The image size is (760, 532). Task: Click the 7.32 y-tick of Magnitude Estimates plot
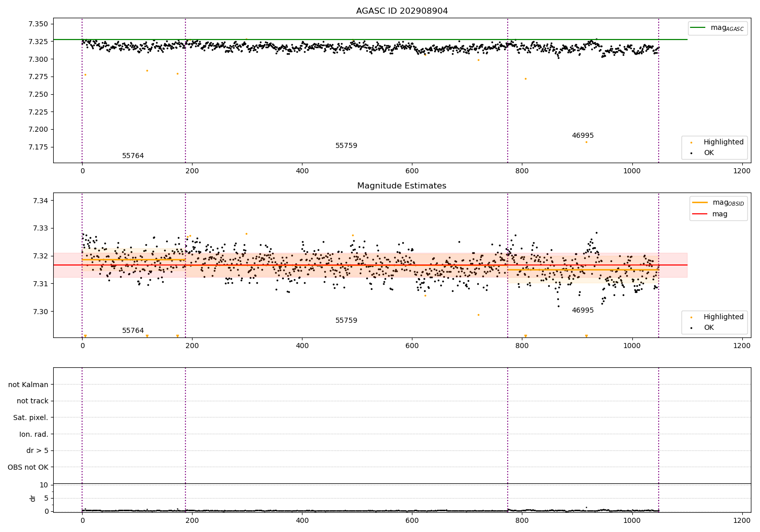click(x=40, y=256)
